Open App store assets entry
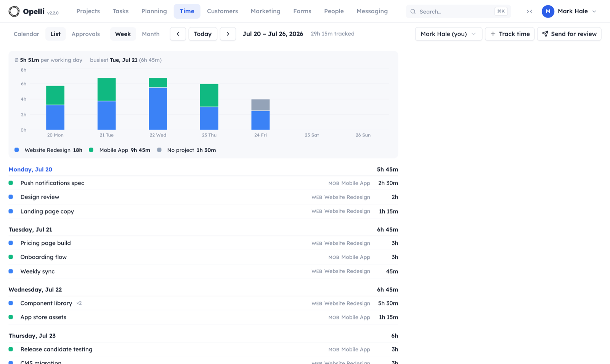The width and height of the screenshot is (610, 364). (203, 317)
